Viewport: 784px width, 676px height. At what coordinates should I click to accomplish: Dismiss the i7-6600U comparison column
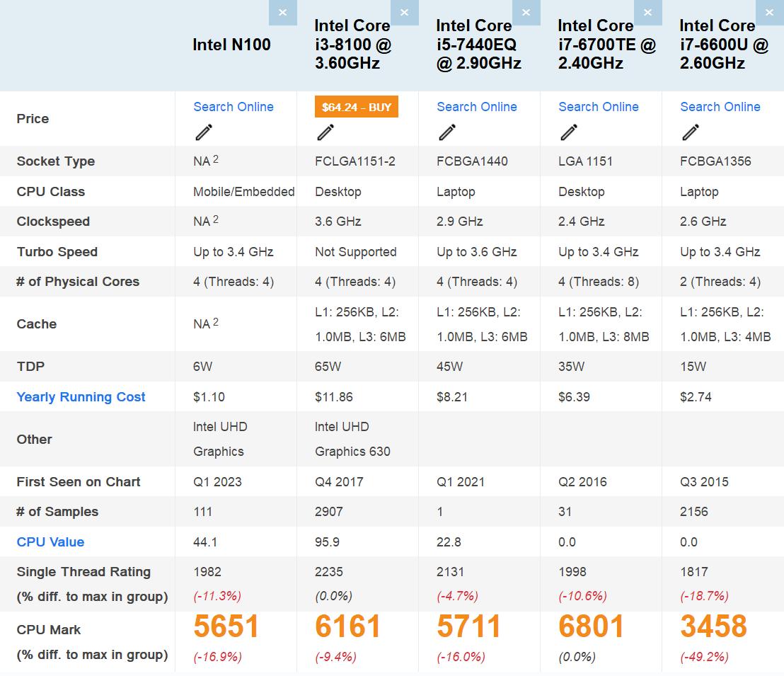[x=769, y=12]
